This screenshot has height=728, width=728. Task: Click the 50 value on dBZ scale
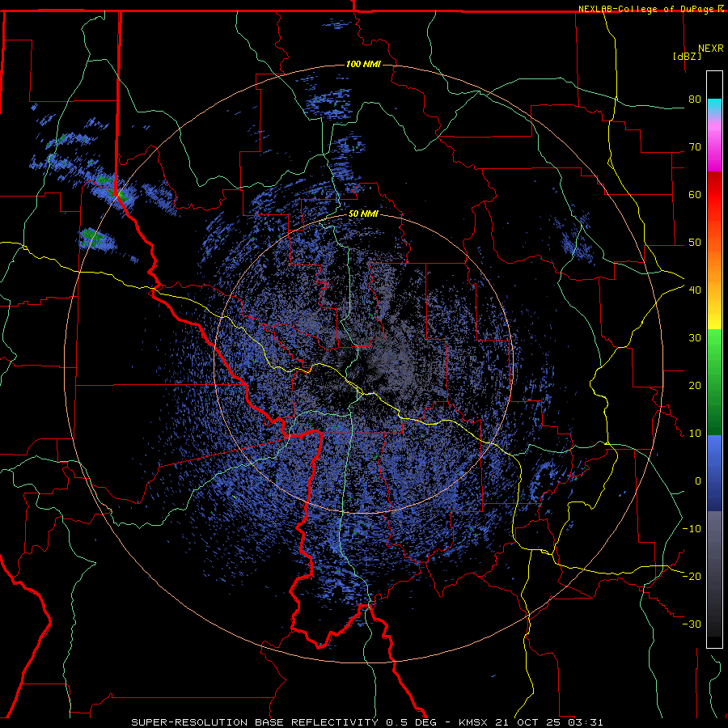tap(695, 243)
